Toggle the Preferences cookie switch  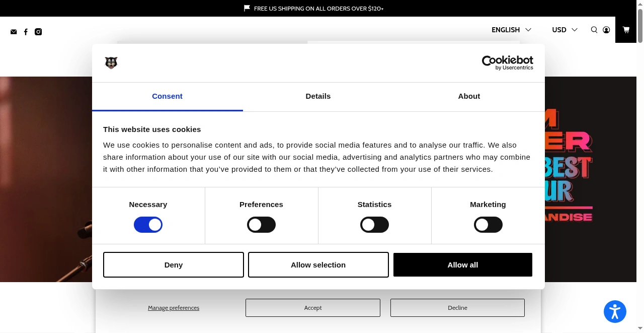(x=261, y=225)
